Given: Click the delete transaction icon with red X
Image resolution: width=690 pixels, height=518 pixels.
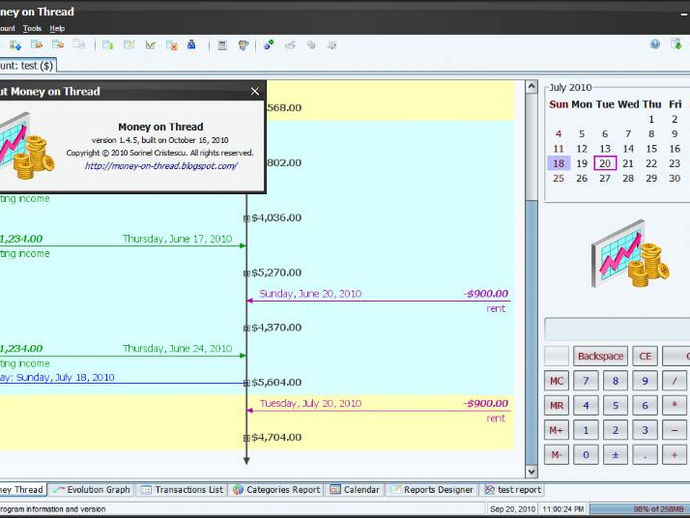Looking at the screenshot, I should click(x=172, y=45).
